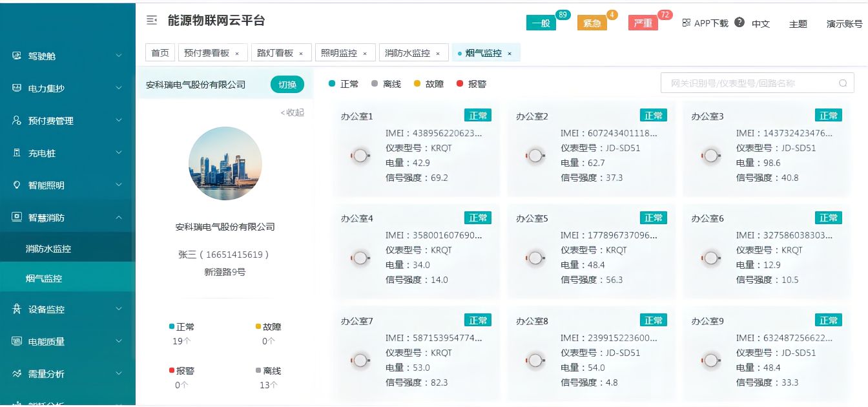Click the help question mark icon
The height and width of the screenshot is (407, 868).
point(739,23)
